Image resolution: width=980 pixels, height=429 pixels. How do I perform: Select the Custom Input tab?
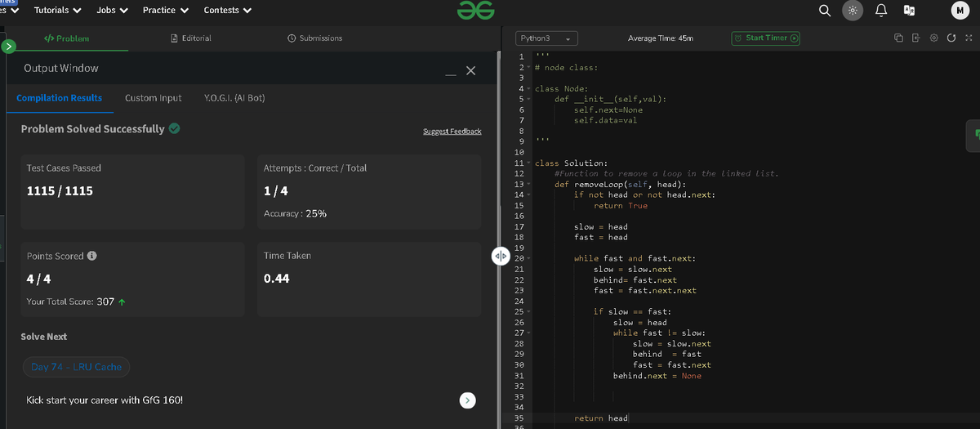pyautogui.click(x=154, y=98)
